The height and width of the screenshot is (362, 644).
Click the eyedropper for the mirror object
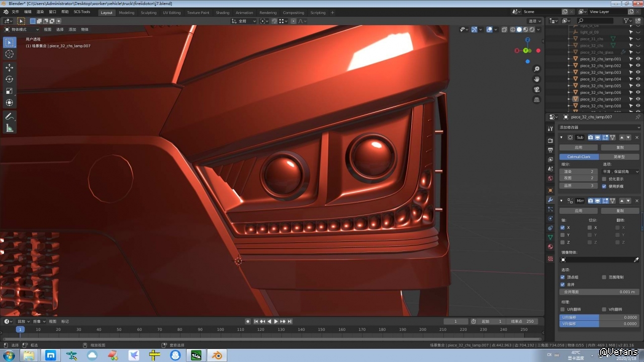[636, 260]
